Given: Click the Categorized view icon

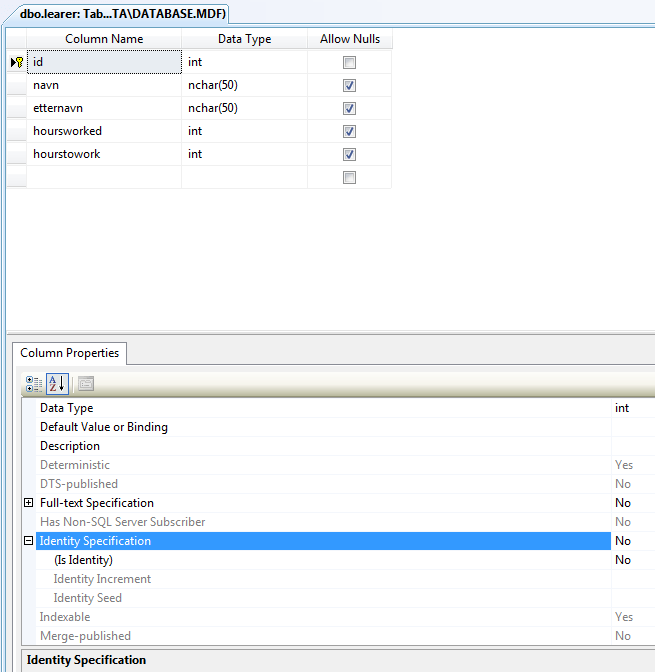Looking at the screenshot, I should point(34,384).
